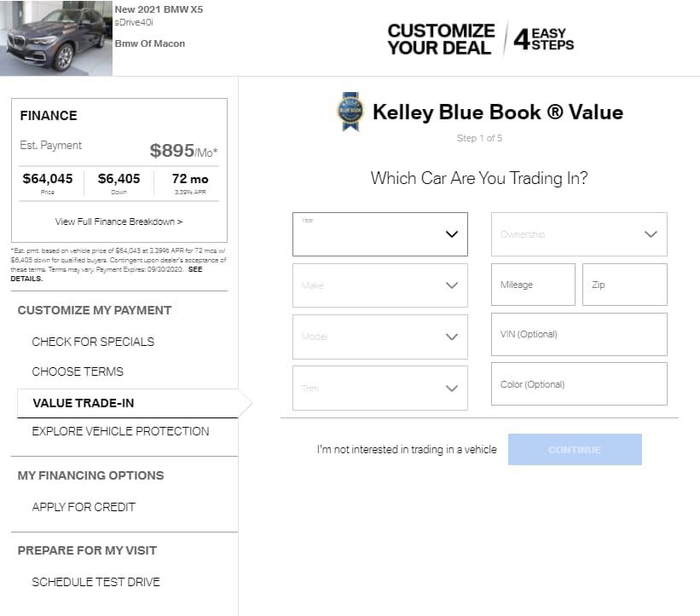The width and height of the screenshot is (700, 616).
Task: Open Explore Vehicle Protection step
Action: (120, 431)
